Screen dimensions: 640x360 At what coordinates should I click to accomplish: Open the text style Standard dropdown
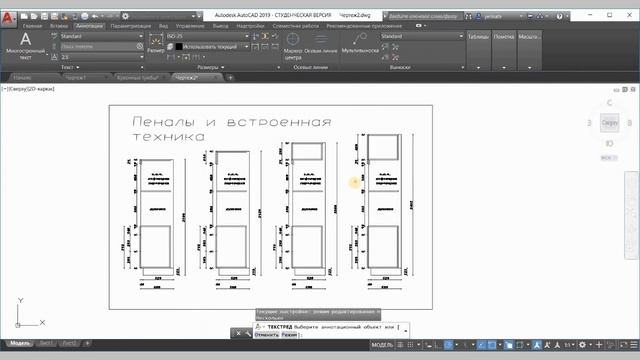(x=102, y=36)
